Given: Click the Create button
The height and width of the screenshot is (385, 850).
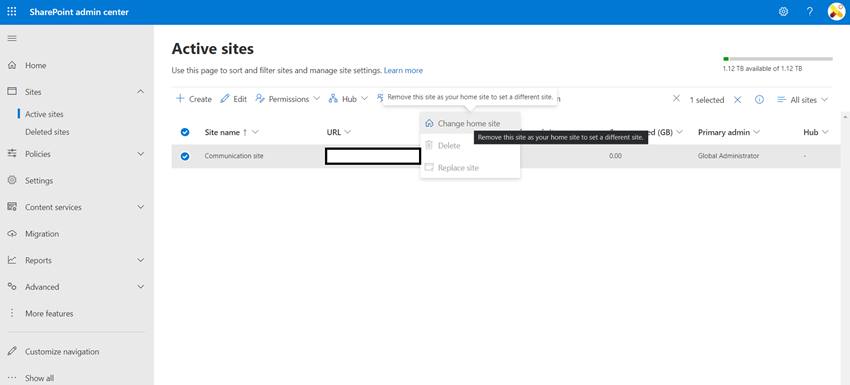Looking at the screenshot, I should 194,99.
